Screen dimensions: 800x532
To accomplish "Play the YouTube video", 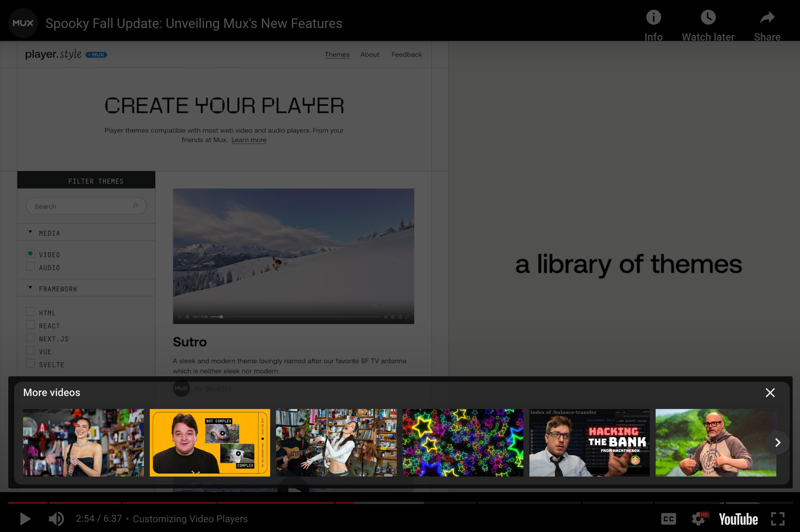I will [25, 519].
